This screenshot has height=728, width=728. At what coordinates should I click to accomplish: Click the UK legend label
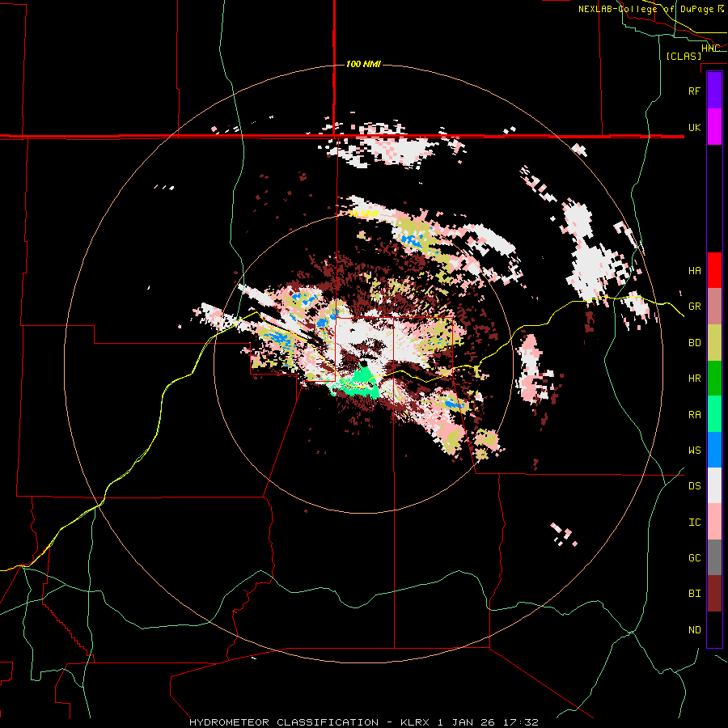click(x=694, y=127)
